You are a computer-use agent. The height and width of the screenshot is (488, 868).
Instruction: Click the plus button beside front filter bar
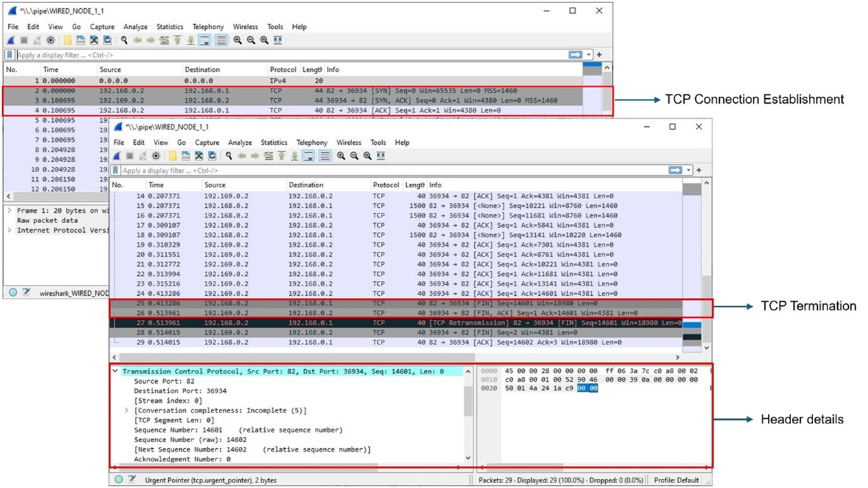click(x=699, y=170)
